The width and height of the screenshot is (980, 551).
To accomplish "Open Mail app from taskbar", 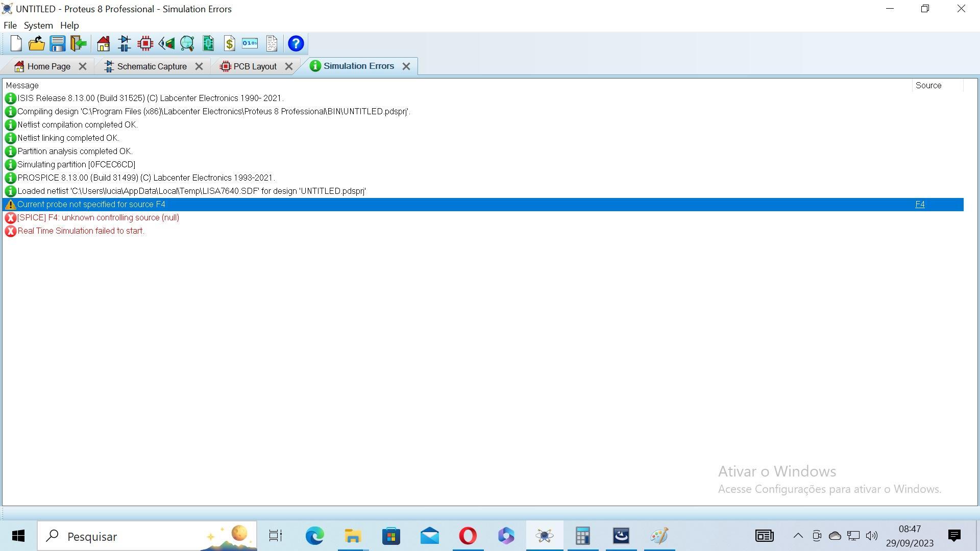I will click(430, 536).
